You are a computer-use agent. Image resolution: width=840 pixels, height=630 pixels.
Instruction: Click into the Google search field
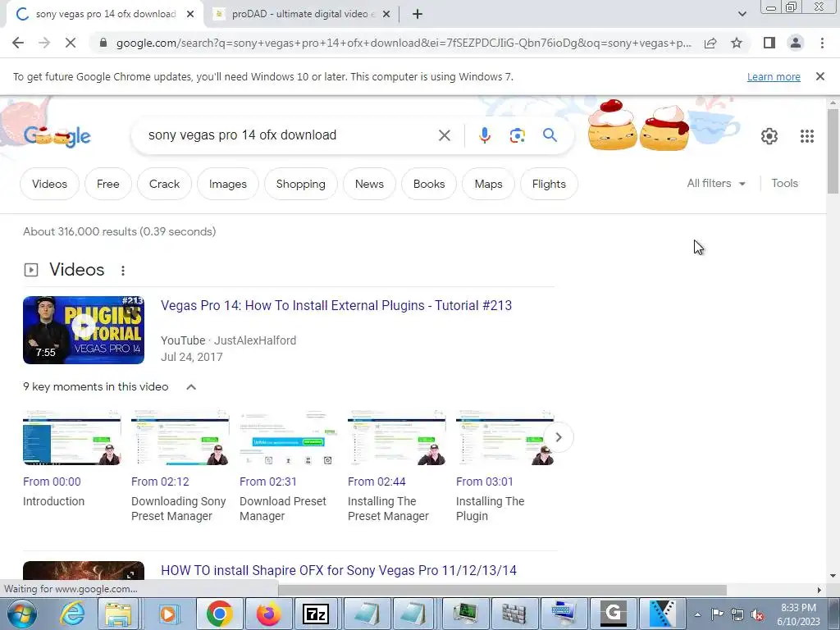[x=290, y=135]
